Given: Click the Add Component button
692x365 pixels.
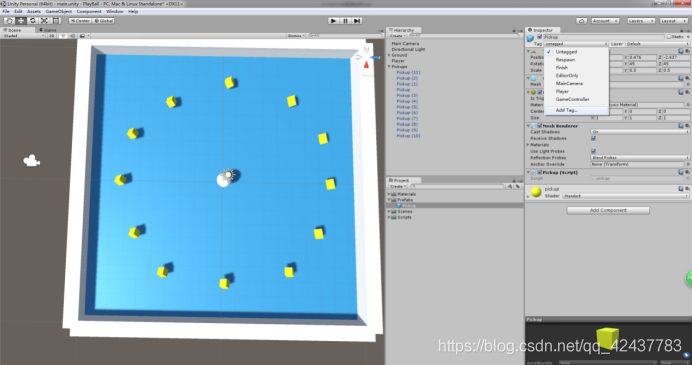Looking at the screenshot, I should [608, 210].
